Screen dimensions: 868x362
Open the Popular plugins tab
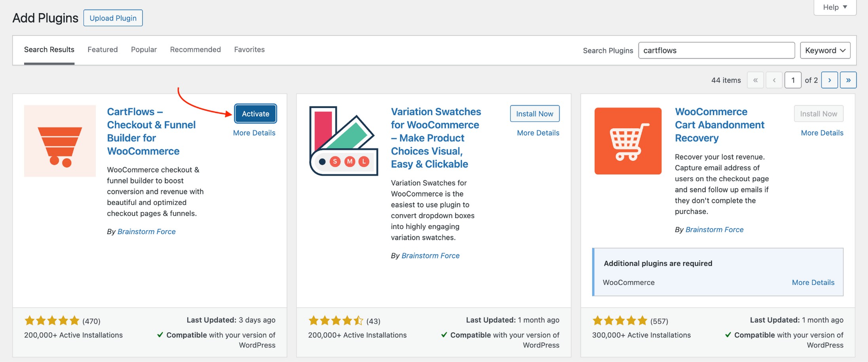click(x=144, y=49)
